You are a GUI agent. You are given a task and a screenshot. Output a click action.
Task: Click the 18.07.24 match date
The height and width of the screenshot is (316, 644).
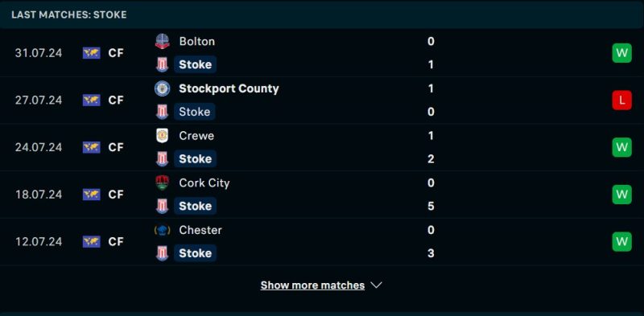coord(39,194)
